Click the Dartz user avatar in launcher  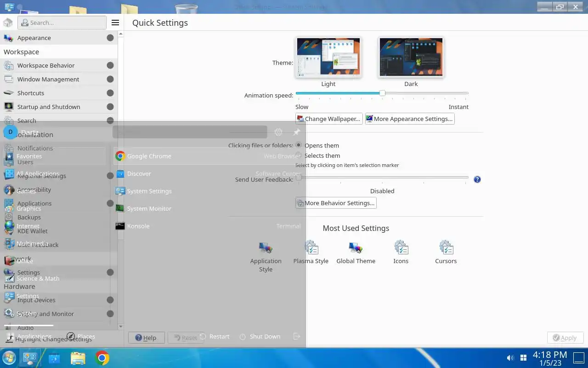[x=10, y=132]
